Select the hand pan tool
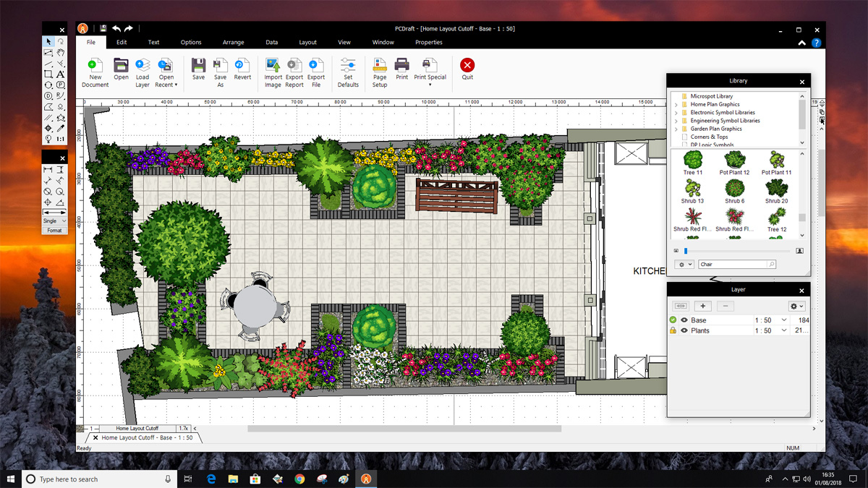868x488 pixels. click(61, 52)
